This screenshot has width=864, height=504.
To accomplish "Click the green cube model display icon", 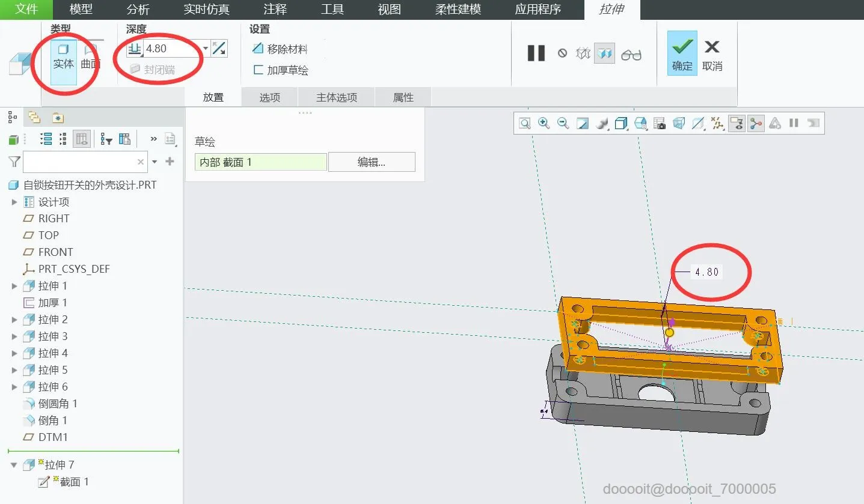I will coord(12,139).
